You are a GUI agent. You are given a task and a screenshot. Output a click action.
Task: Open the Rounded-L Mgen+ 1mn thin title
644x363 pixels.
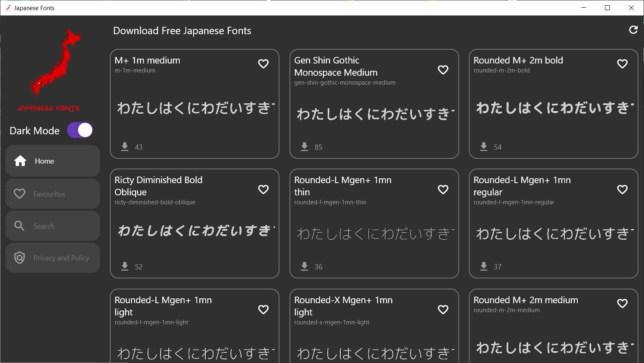tap(343, 186)
